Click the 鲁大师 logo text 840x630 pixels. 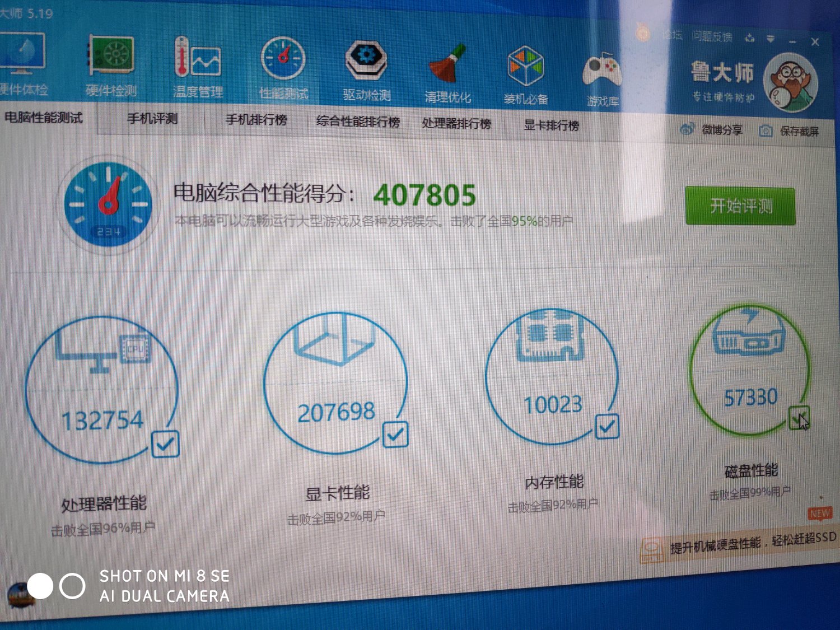721,72
